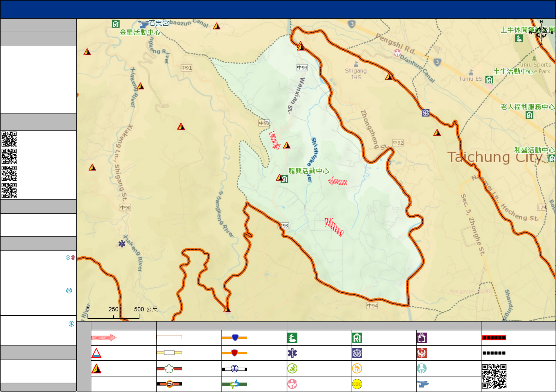Click the red fire department icon in legend
This screenshot has height=392, width=556.
tap(422, 353)
